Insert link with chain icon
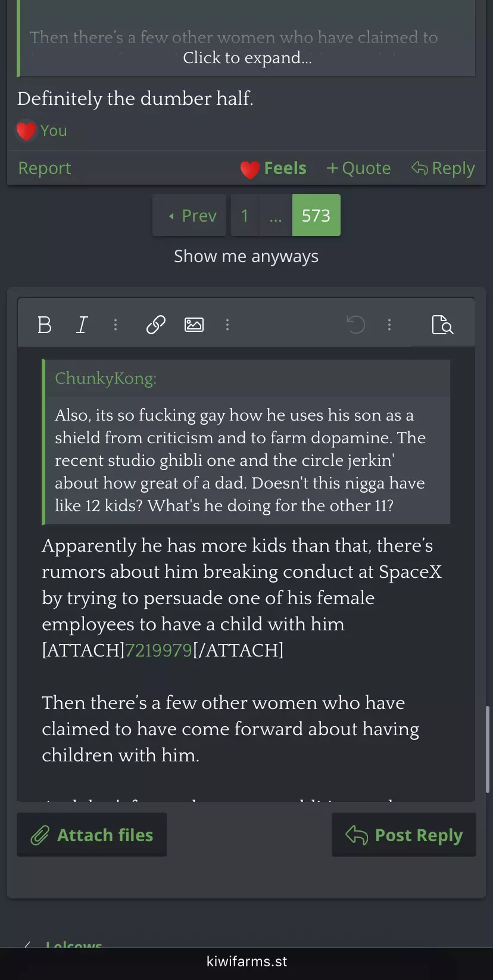This screenshot has width=493, height=980. 156,325
